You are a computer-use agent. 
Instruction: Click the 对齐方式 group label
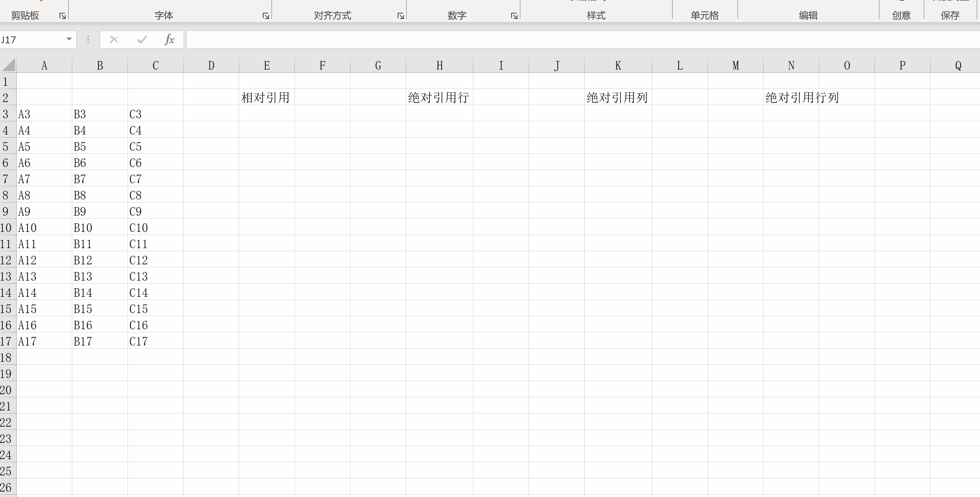pyautogui.click(x=332, y=15)
